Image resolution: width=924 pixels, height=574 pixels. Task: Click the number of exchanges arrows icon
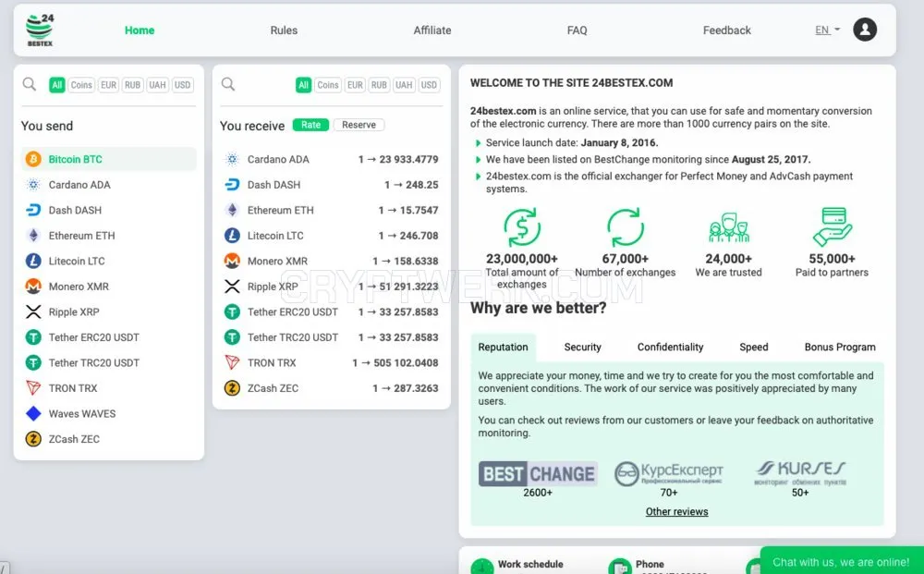[626, 227]
